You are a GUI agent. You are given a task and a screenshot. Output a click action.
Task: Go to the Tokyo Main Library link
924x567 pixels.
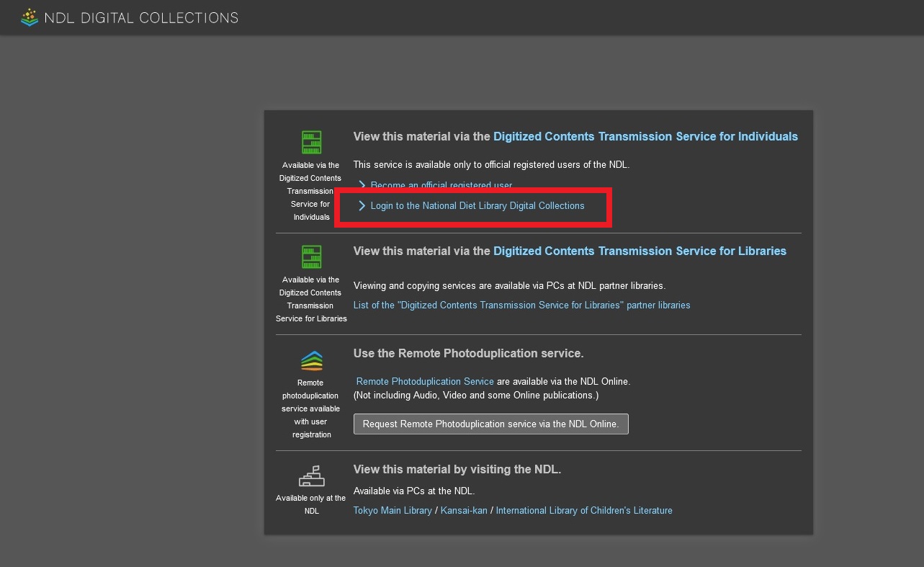(393, 510)
